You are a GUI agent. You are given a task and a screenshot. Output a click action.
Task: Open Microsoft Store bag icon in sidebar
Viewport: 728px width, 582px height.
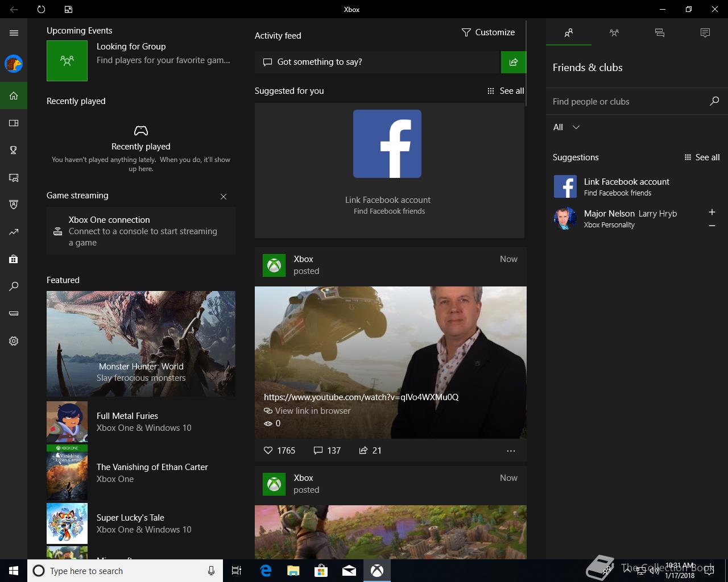point(14,259)
